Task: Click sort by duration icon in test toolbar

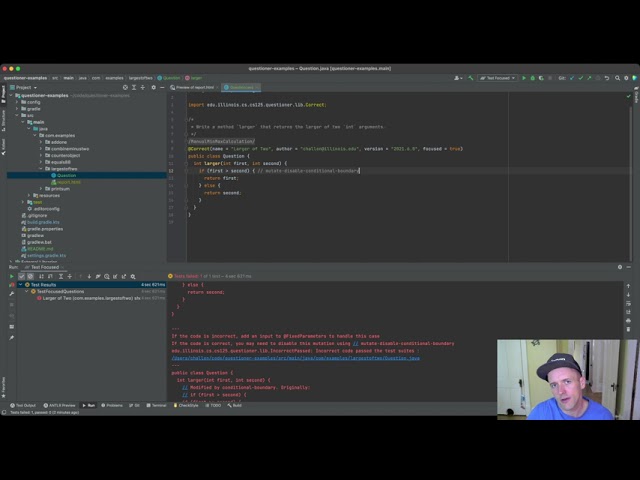Action: point(50,276)
